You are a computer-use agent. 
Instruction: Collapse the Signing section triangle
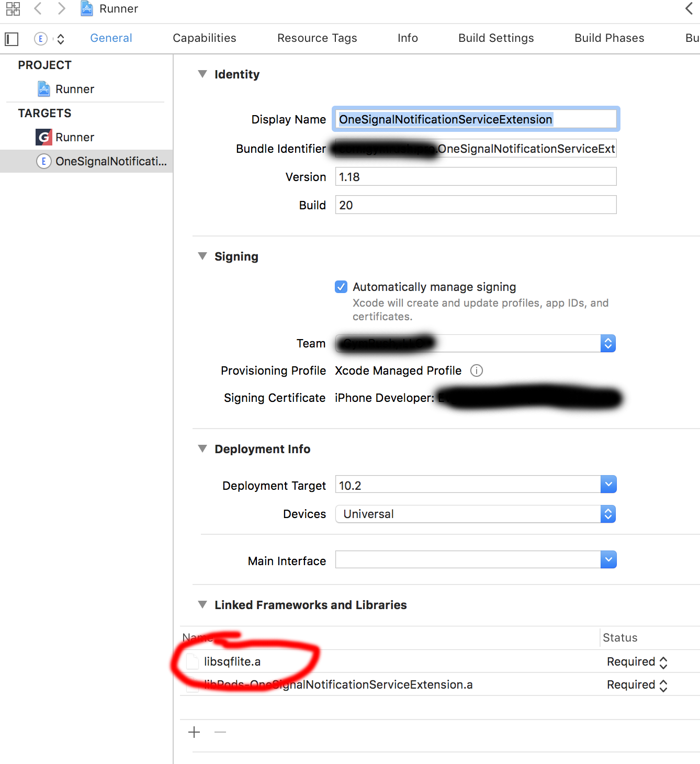tap(202, 256)
